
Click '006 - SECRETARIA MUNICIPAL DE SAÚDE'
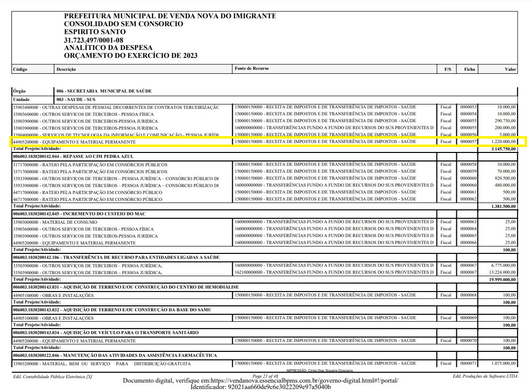pyautogui.click(x=104, y=91)
